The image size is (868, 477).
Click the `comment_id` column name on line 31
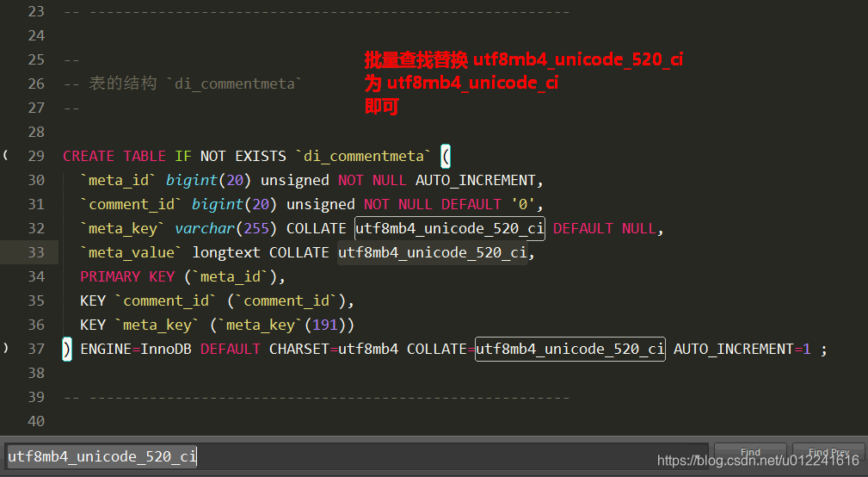pyautogui.click(x=132, y=204)
